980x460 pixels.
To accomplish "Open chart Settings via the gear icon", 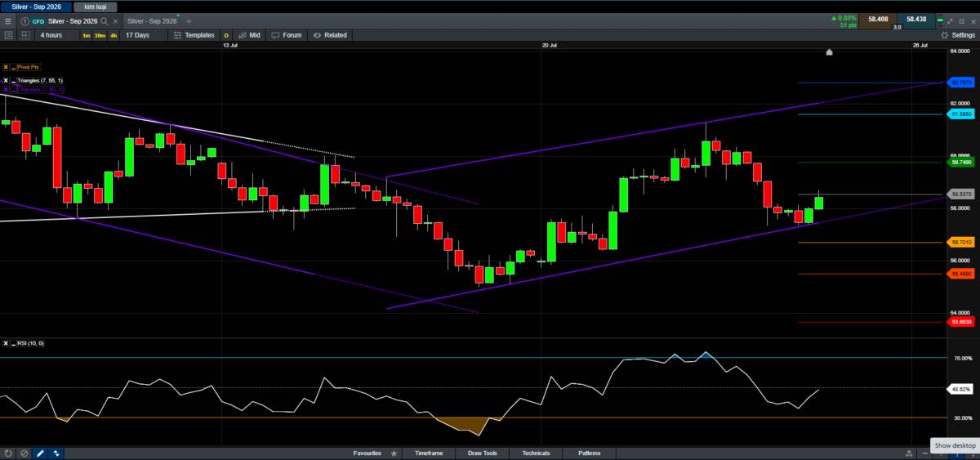I will pos(945,35).
